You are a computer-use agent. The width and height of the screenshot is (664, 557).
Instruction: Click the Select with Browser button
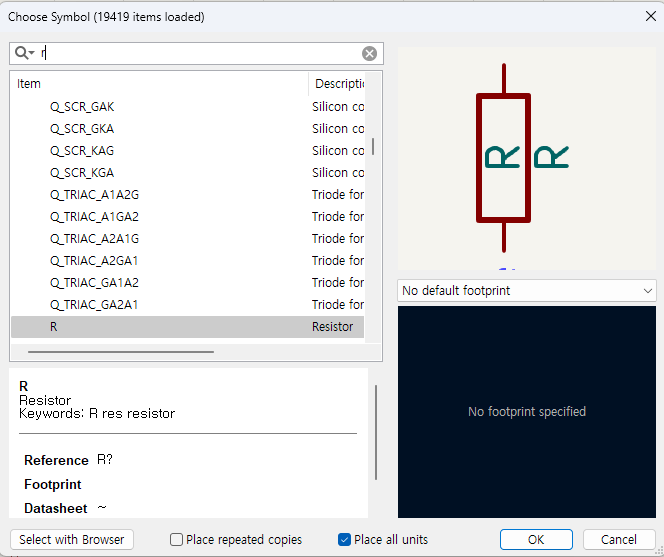tap(72, 540)
